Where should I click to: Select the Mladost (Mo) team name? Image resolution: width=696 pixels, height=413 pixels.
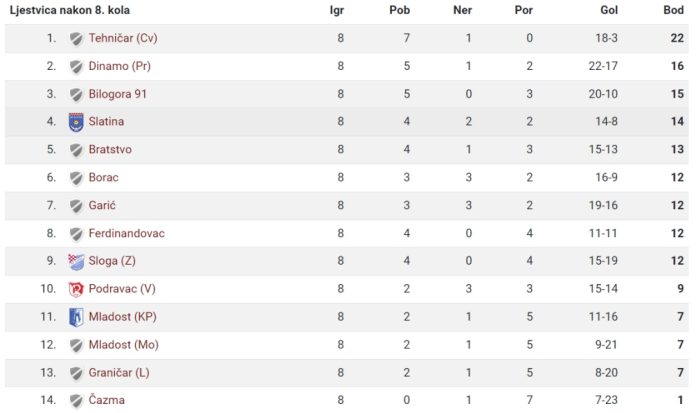coord(123,345)
